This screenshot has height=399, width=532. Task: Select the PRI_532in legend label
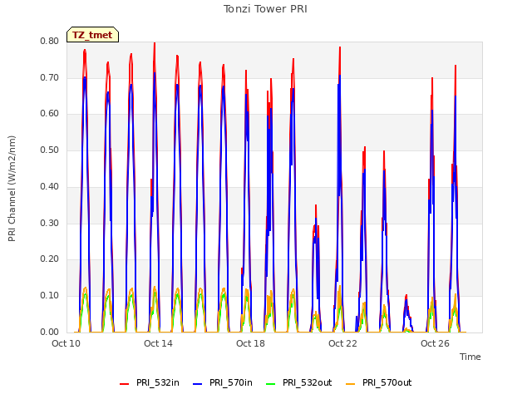tap(158, 382)
